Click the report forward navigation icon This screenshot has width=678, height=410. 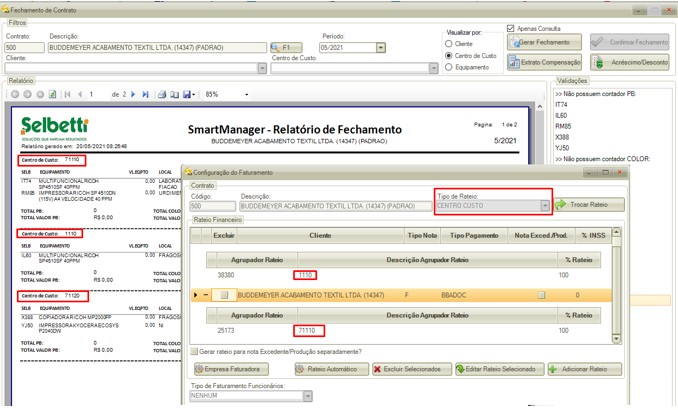pyautogui.click(x=28, y=94)
